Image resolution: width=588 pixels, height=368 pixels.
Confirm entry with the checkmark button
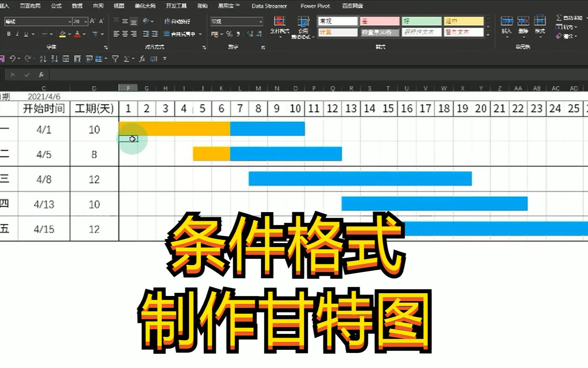pos(27,74)
